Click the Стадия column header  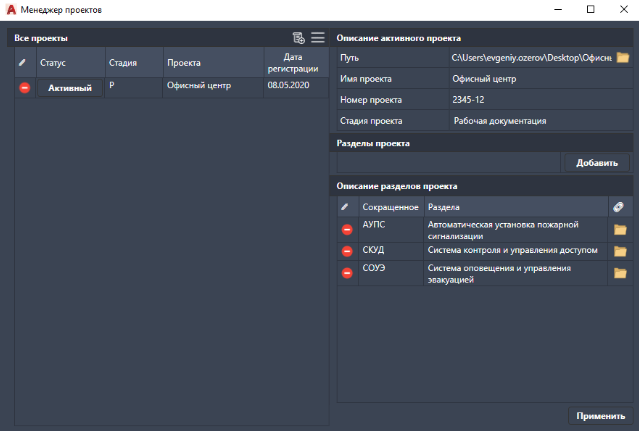pos(134,62)
